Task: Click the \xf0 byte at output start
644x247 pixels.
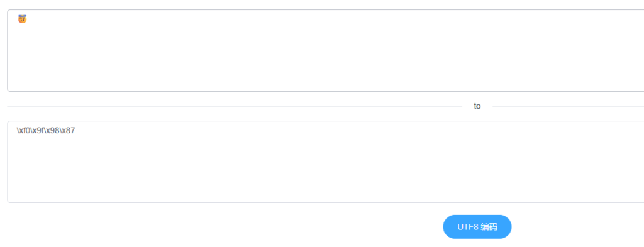Action: coord(23,131)
